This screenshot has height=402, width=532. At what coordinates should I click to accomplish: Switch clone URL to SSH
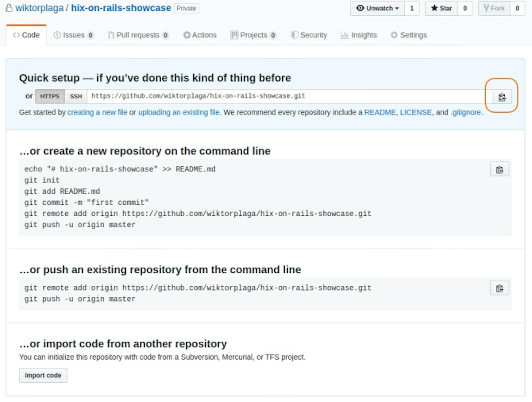[76, 96]
